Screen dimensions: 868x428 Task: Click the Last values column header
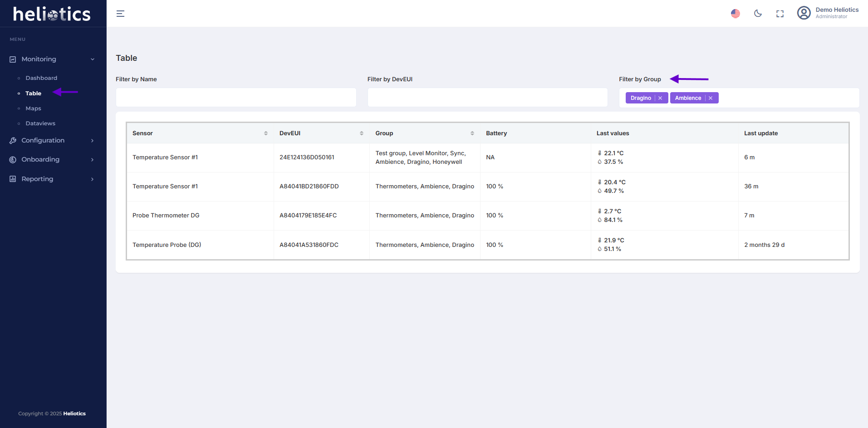tap(613, 133)
